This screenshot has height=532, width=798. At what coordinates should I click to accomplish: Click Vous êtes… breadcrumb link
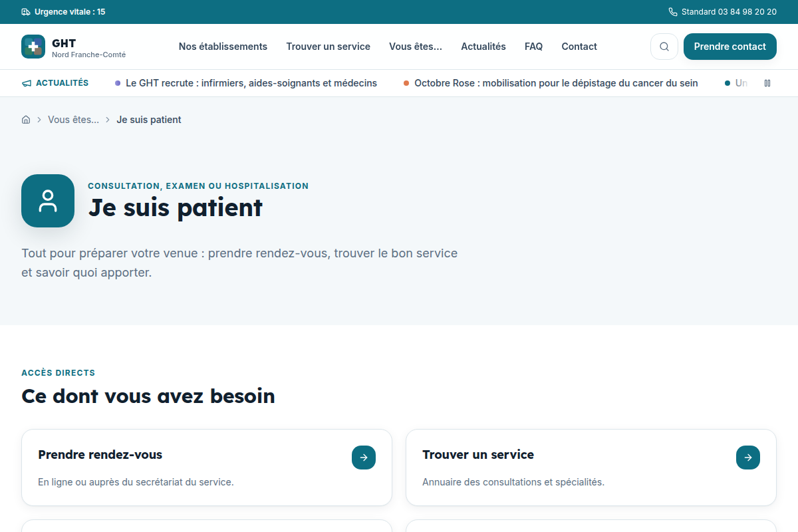coord(74,120)
